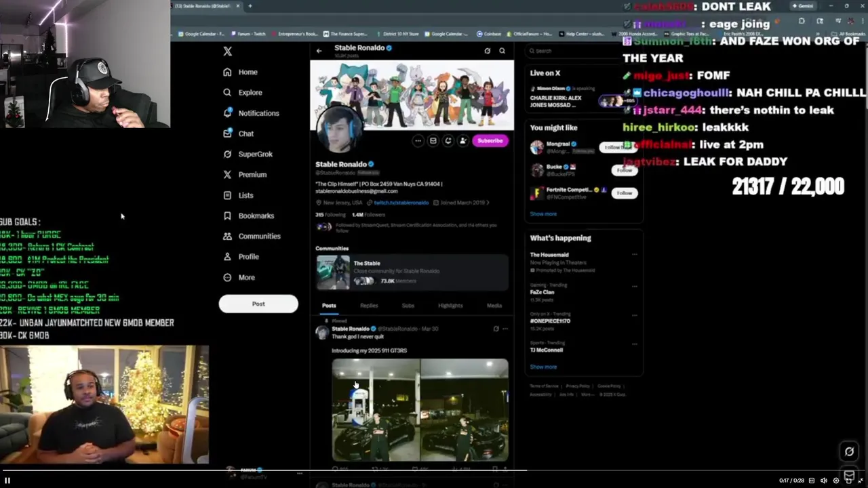
Task: Open right 911 GT3RS photo
Action: [x=465, y=410]
